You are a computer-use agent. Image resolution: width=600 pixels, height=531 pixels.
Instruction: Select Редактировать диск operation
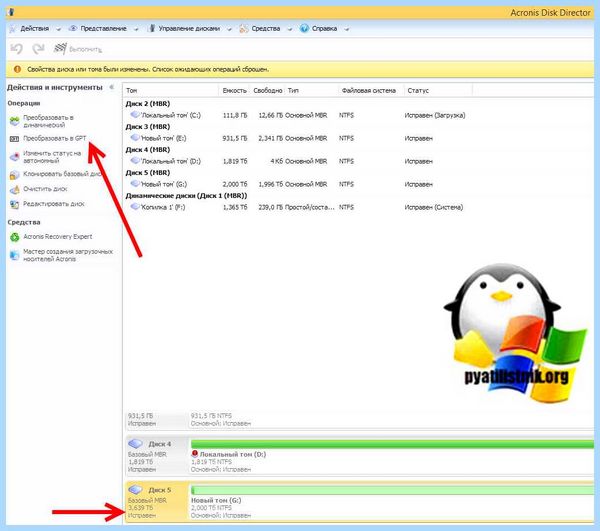tap(54, 204)
